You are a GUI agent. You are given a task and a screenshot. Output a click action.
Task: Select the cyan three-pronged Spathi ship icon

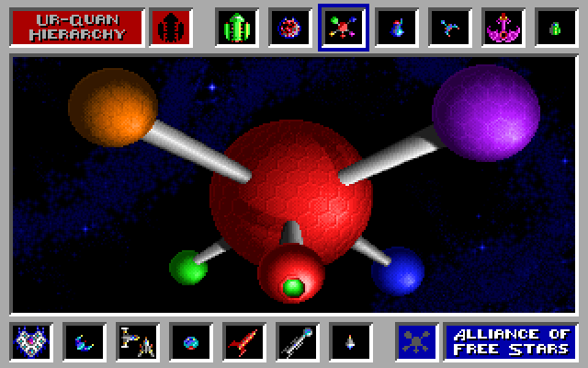click(450, 28)
